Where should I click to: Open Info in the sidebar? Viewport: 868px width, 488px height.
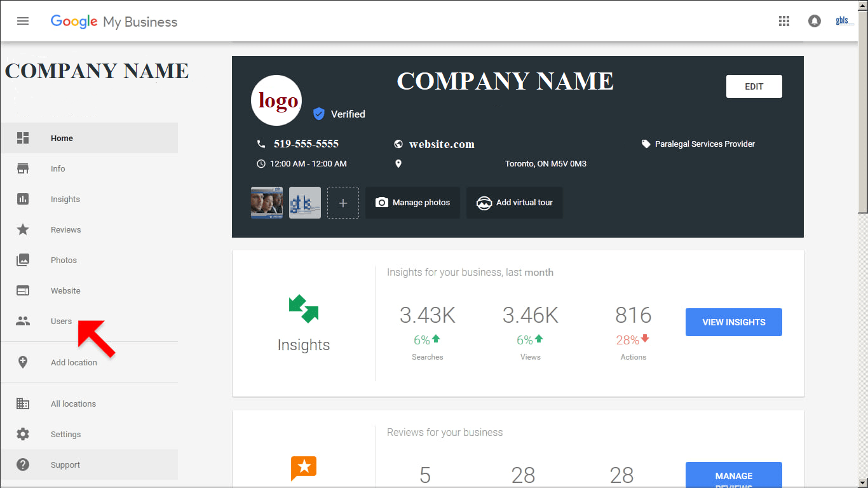89,168
